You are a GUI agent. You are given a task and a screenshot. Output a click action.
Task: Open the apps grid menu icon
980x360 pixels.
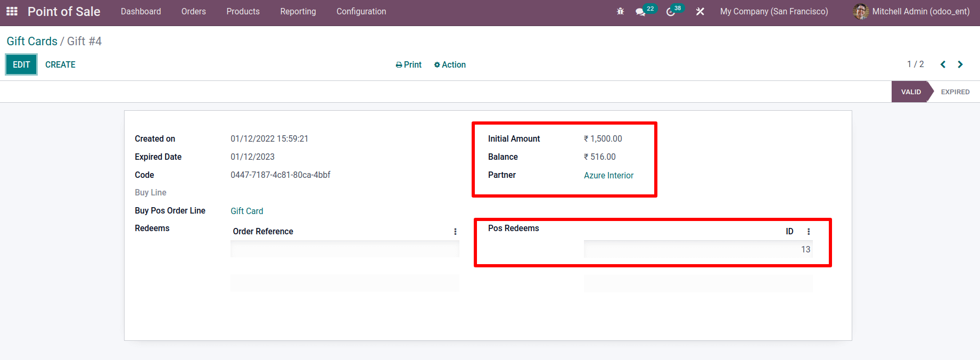[x=12, y=11]
